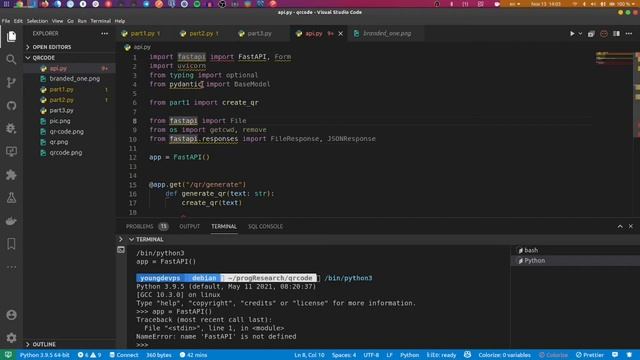Open the File menu

(6, 21)
